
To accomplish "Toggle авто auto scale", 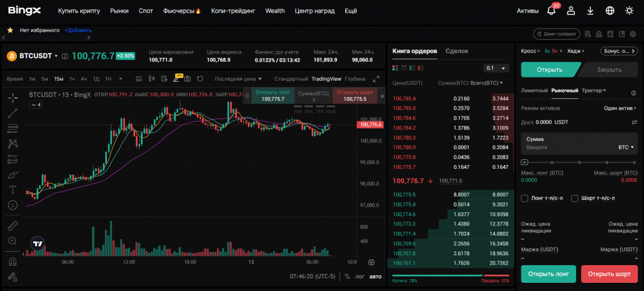I will 375,276.
